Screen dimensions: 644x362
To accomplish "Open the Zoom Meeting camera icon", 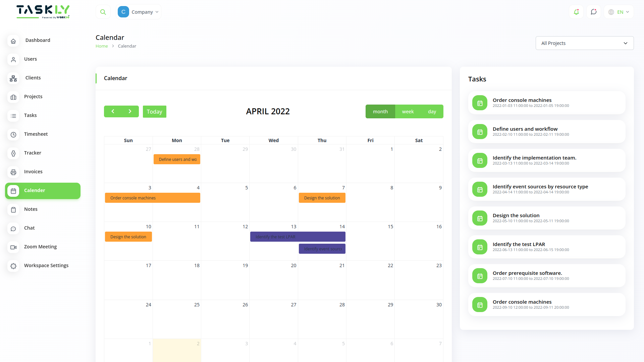I will 13,247.
